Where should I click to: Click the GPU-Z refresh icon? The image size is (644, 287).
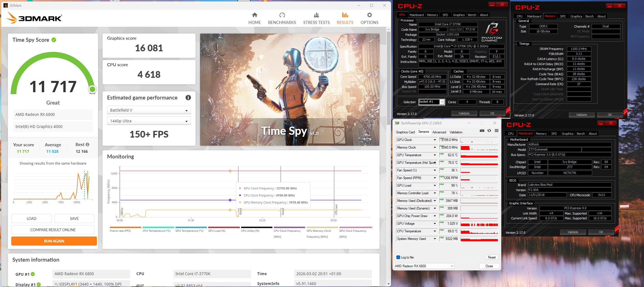[489, 131]
